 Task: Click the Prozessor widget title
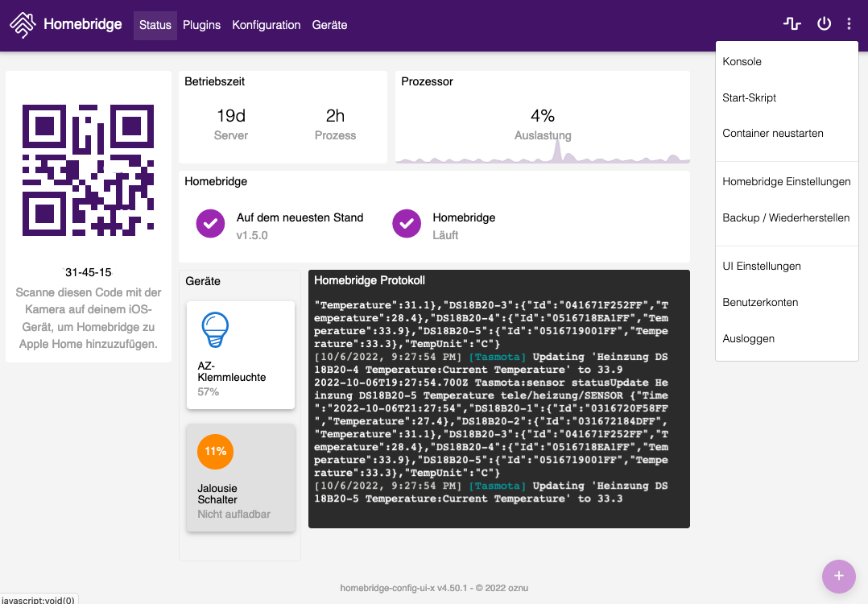pyautogui.click(x=427, y=81)
